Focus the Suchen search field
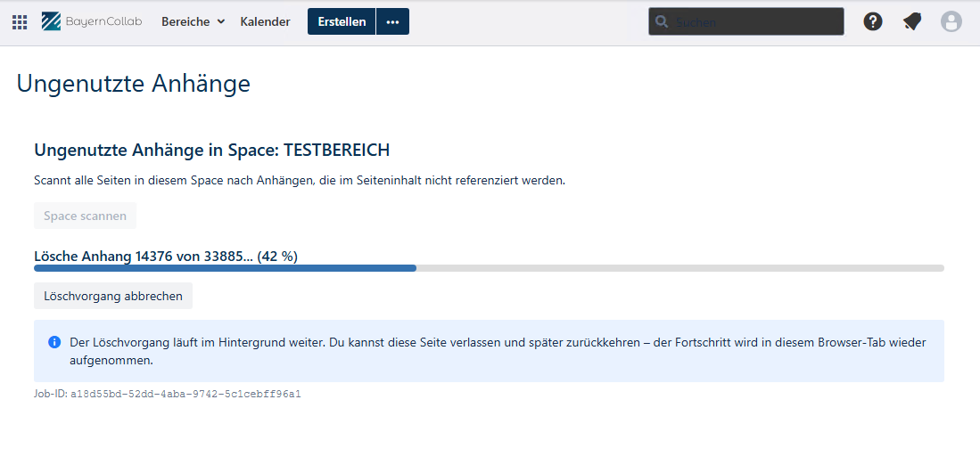The width and height of the screenshot is (980, 465). [x=746, y=22]
